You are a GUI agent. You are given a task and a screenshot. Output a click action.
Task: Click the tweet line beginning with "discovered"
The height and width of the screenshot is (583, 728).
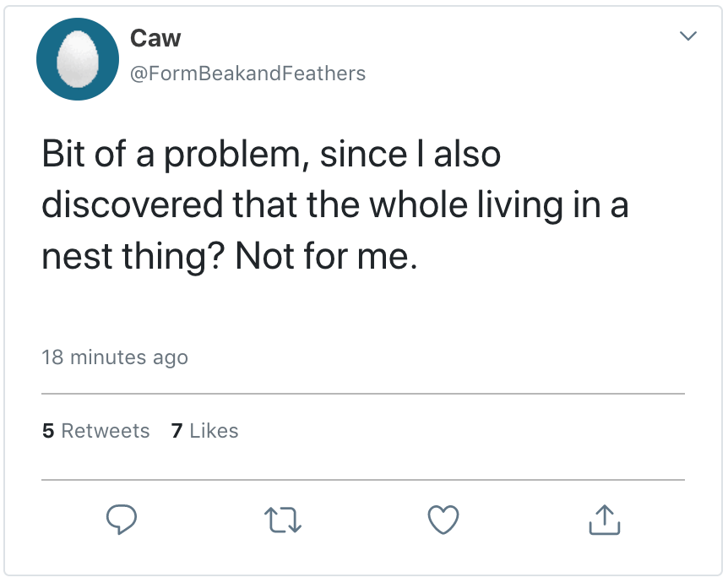pyautogui.click(x=334, y=205)
